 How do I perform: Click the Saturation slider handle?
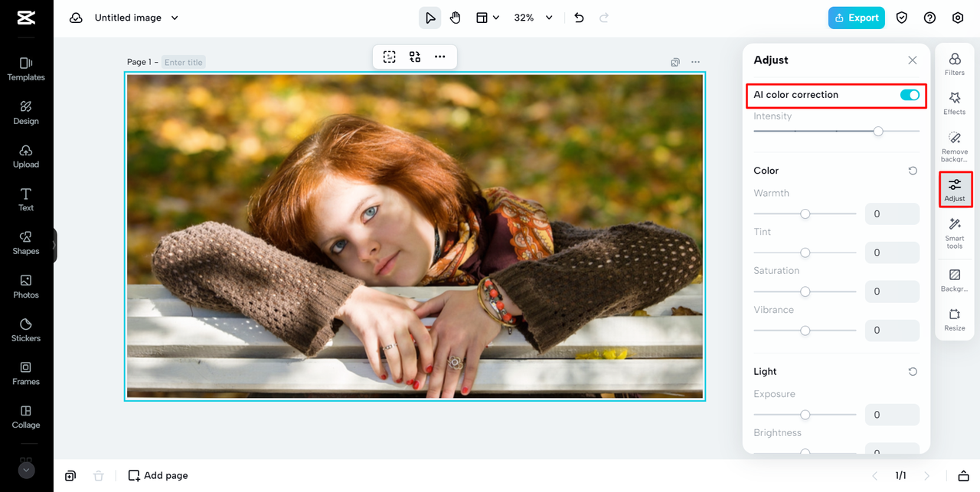(x=805, y=292)
